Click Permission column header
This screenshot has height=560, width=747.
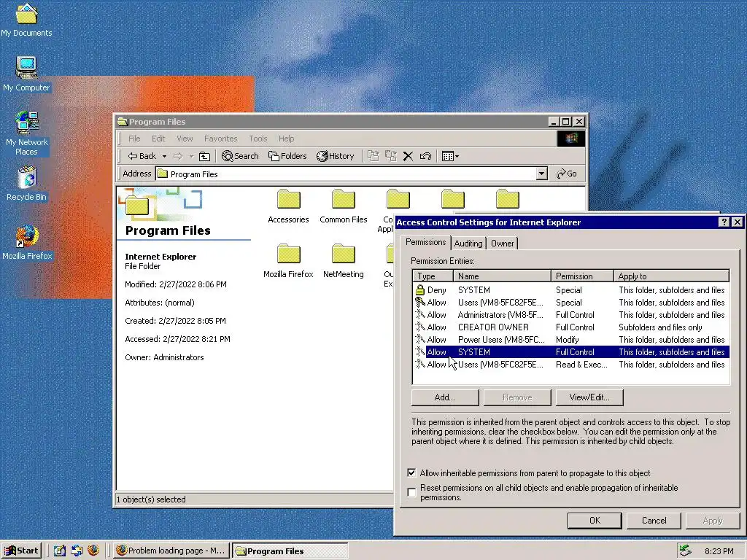pyautogui.click(x=582, y=276)
